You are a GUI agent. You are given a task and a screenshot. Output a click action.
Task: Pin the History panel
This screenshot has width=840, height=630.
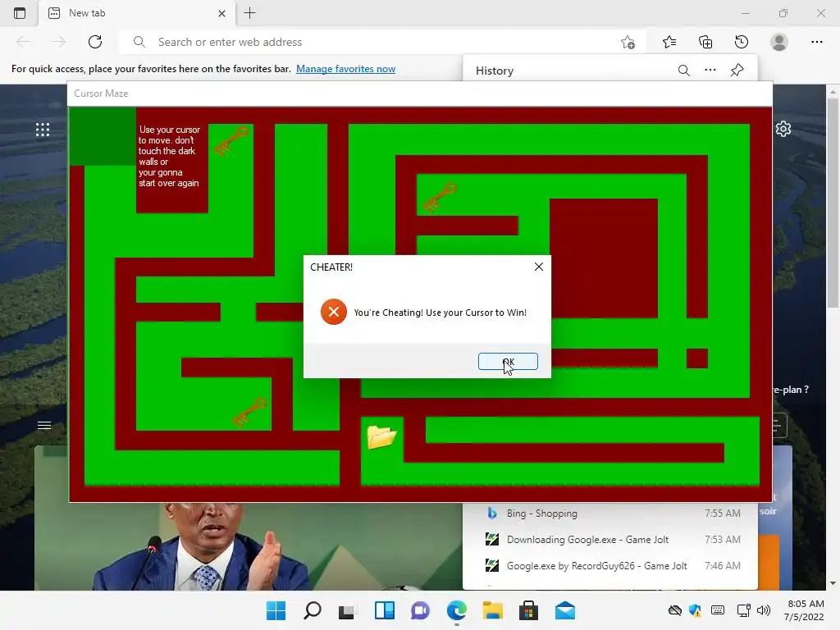point(737,71)
